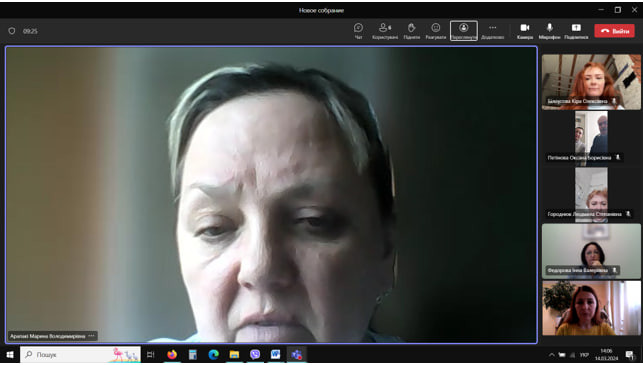Viewport: 643px width, 365px height.
Task: Open the view layout options
Action: pyautogui.click(x=464, y=31)
